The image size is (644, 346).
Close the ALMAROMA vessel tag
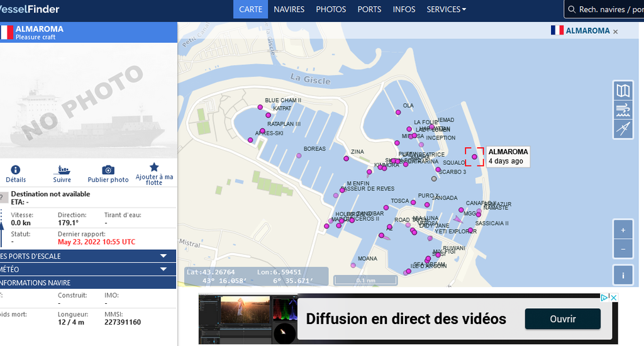pos(615,31)
